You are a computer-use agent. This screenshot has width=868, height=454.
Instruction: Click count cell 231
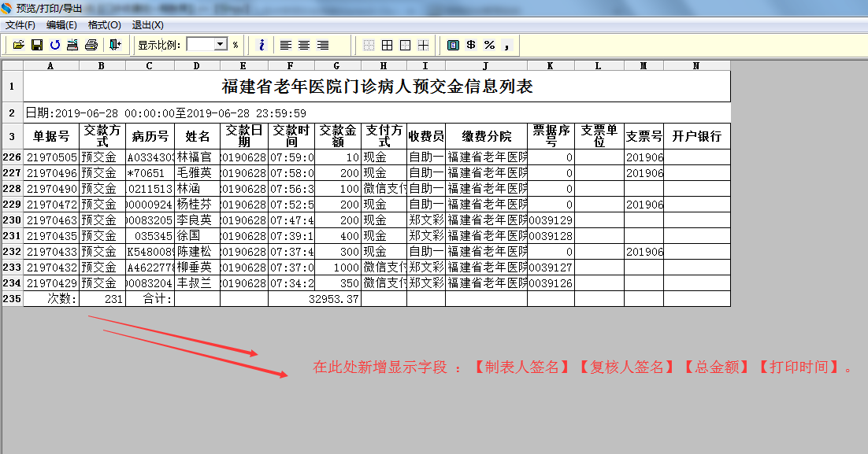pyautogui.click(x=102, y=299)
